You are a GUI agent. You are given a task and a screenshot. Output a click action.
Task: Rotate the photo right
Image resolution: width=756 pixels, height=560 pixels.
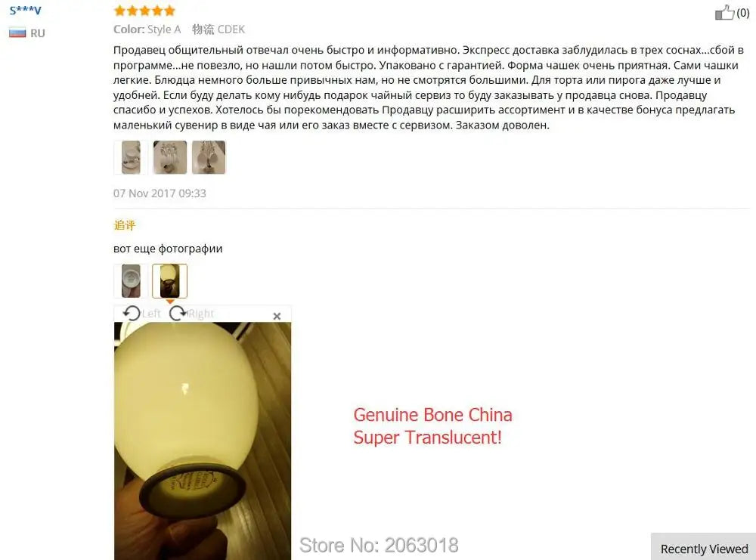pos(178,314)
